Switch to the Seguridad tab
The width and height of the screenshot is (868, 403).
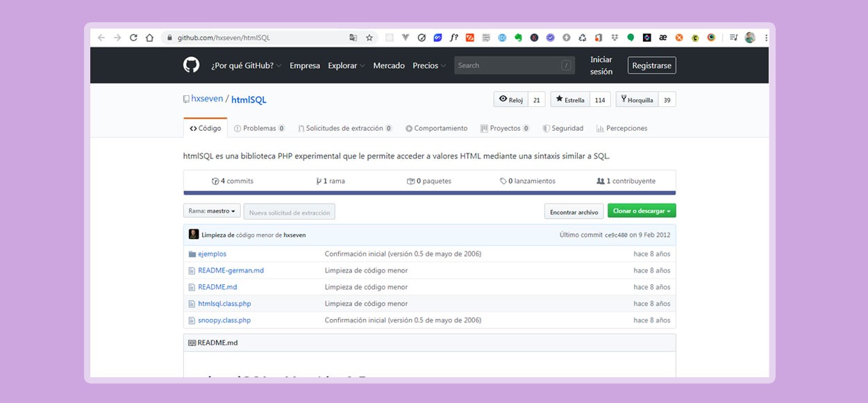coord(563,128)
